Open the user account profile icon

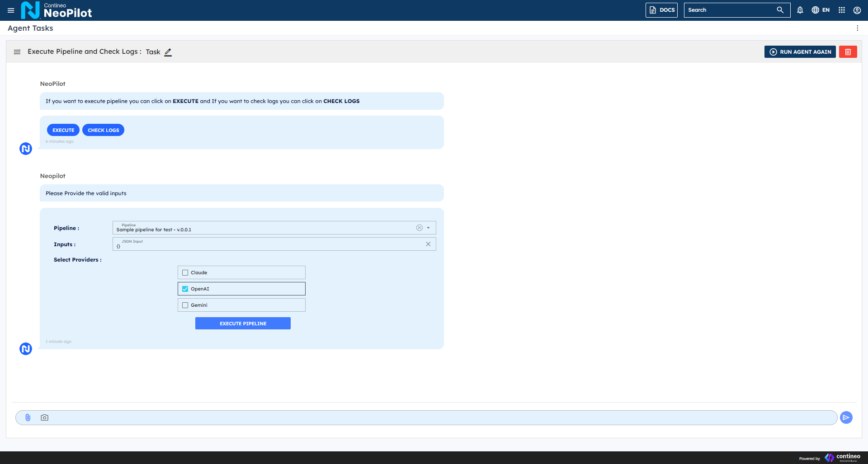857,10
